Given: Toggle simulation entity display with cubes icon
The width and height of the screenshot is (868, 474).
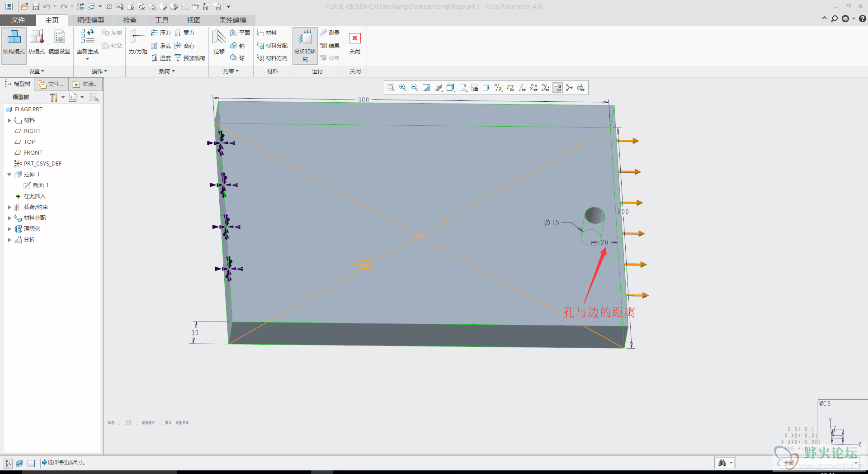Looking at the screenshot, I should coord(581,88).
